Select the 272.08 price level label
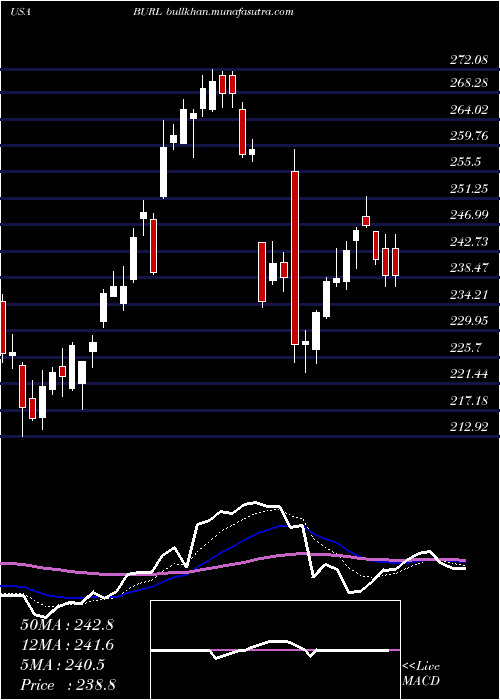 (468, 59)
